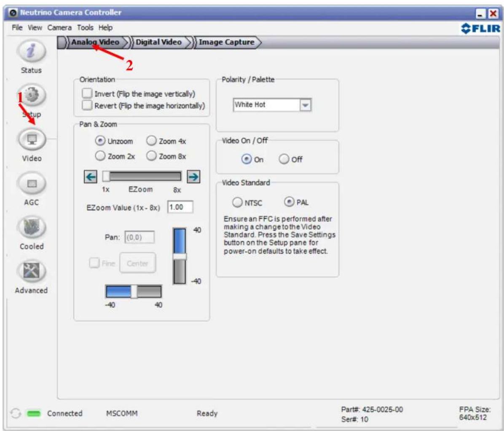This screenshot has width=504, height=431.
Task: Click the EZoom left arrow button
Action: point(91,177)
